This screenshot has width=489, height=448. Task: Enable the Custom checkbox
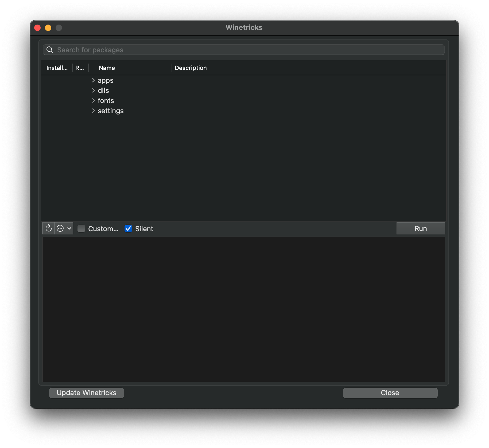[81, 229]
